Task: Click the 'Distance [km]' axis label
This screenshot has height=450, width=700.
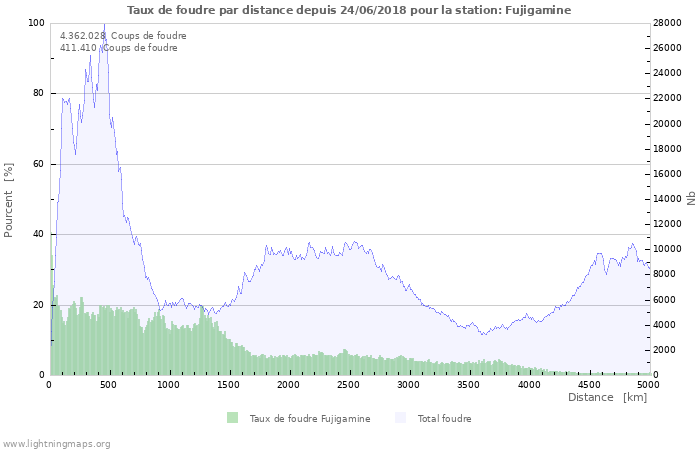Action: point(607,397)
